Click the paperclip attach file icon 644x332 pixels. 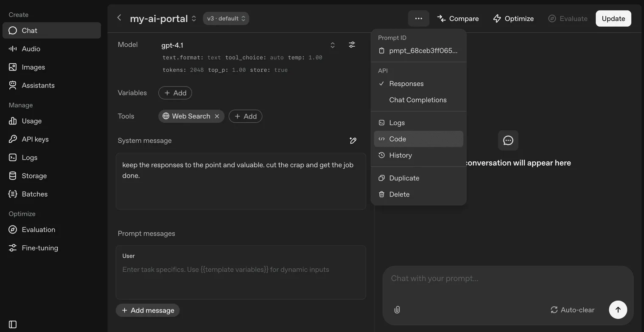point(397,310)
